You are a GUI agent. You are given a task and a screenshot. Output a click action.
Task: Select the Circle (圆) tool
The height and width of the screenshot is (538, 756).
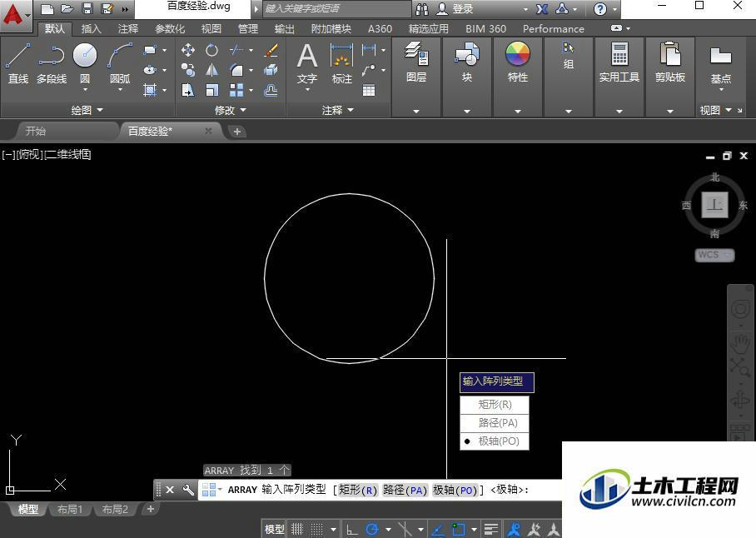coord(85,62)
